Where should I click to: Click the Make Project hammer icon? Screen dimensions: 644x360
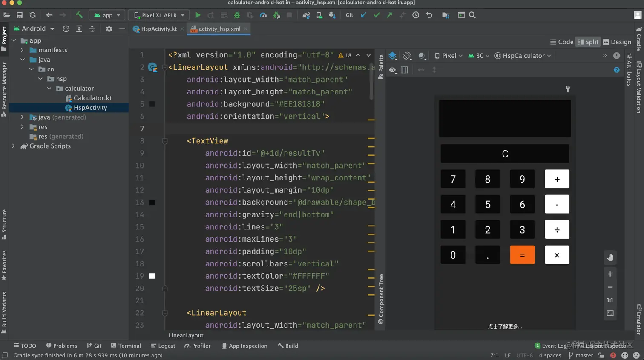click(x=79, y=15)
